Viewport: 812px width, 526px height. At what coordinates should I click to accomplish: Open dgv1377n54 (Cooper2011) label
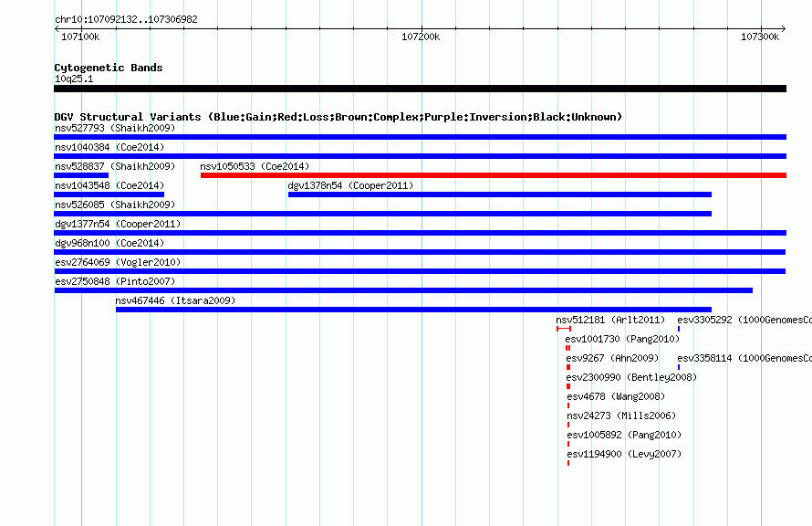click(x=118, y=224)
